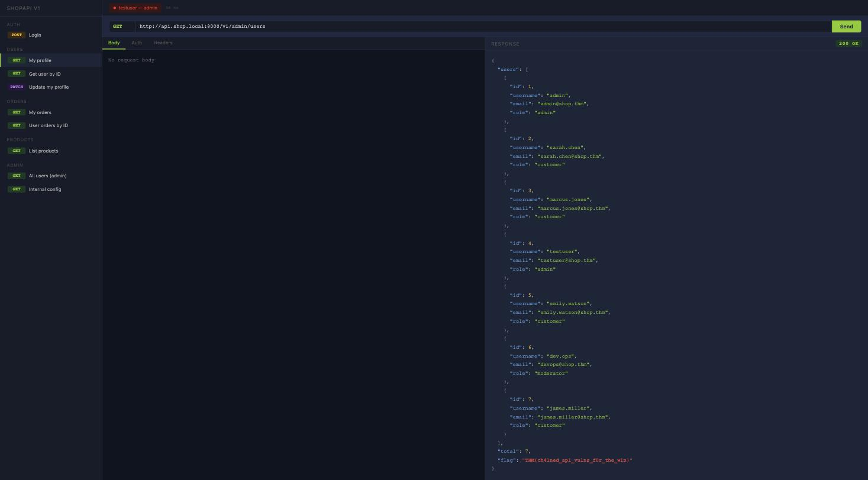The width and height of the screenshot is (868, 480).
Task: Click the testuser — admin session badge
Action: [x=135, y=8]
